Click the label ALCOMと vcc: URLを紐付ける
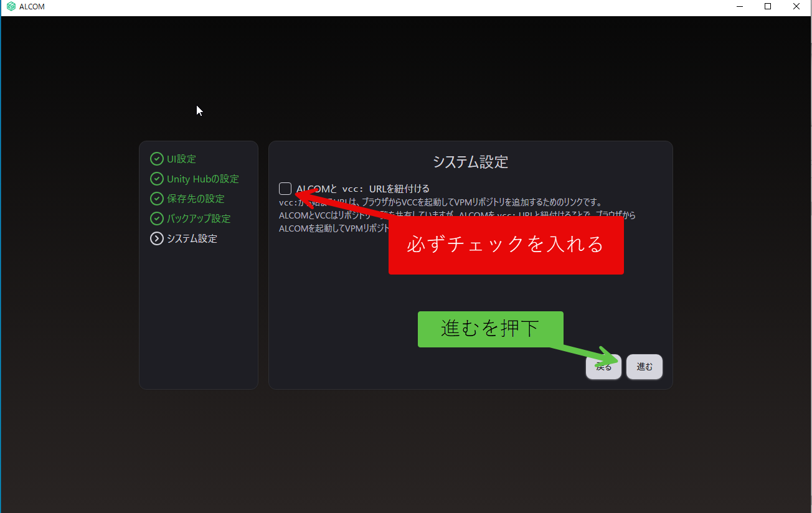This screenshot has width=812, height=513. click(363, 189)
